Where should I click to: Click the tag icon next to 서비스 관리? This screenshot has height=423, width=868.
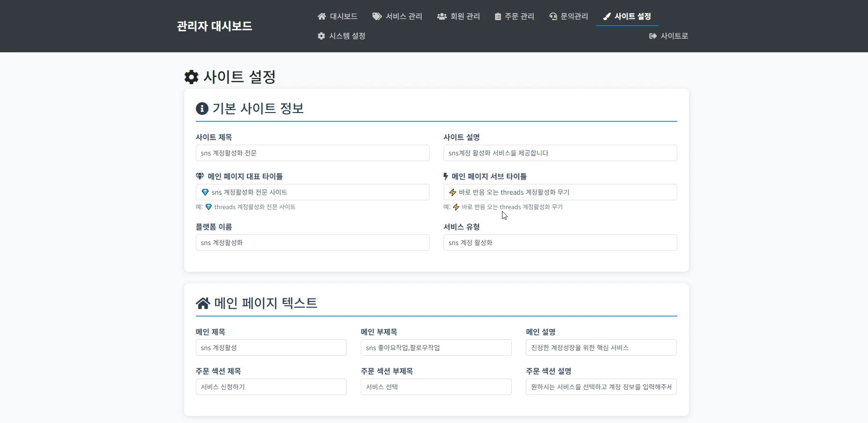click(x=377, y=16)
